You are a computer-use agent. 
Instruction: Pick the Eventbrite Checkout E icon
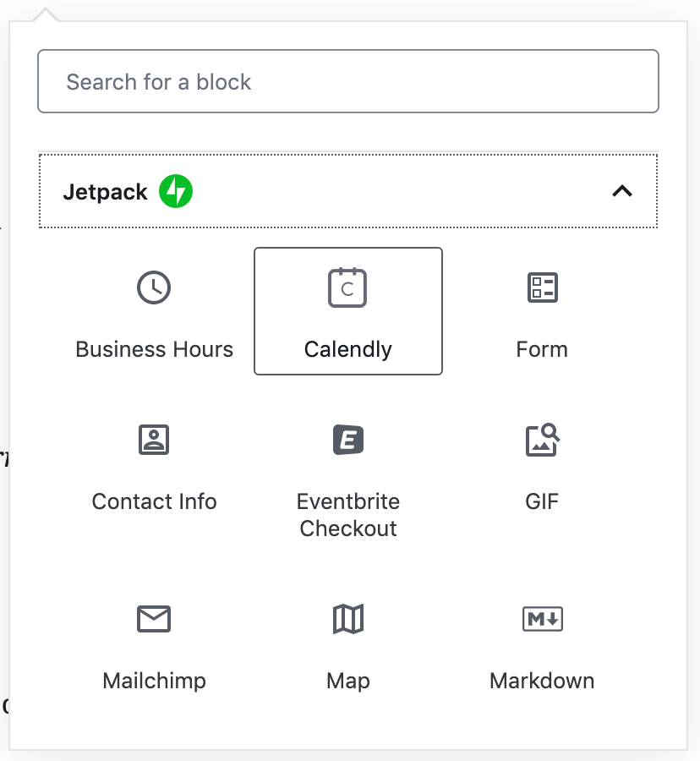[347, 440]
